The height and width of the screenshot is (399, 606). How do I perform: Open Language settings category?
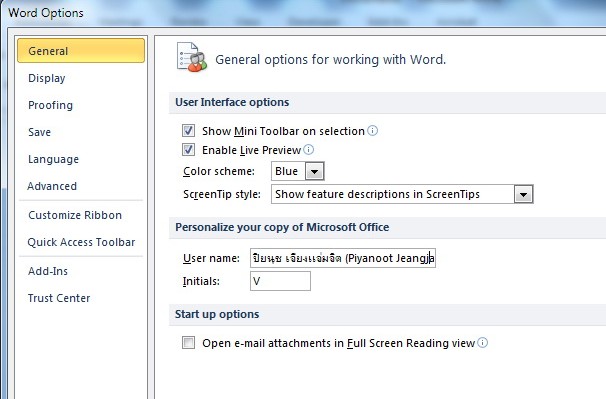(x=53, y=159)
